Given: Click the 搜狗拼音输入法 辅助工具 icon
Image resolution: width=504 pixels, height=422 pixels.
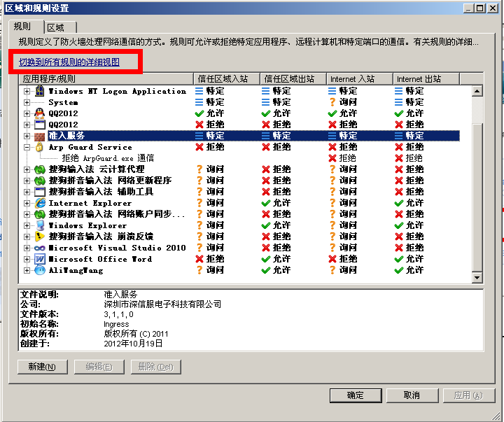Looking at the screenshot, I should [x=39, y=192].
